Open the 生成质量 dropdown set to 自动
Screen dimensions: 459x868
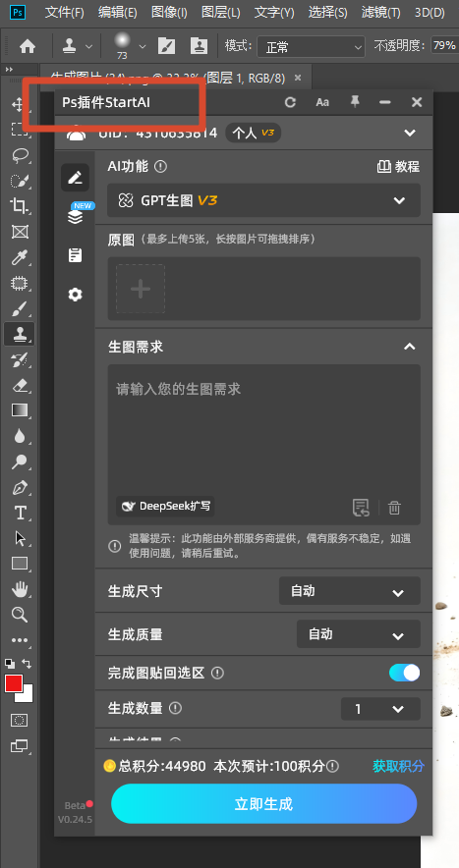point(358,634)
